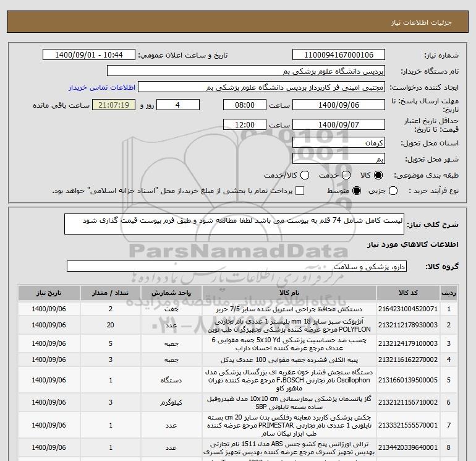Click quantity 5 in row 3

coord(111,343)
